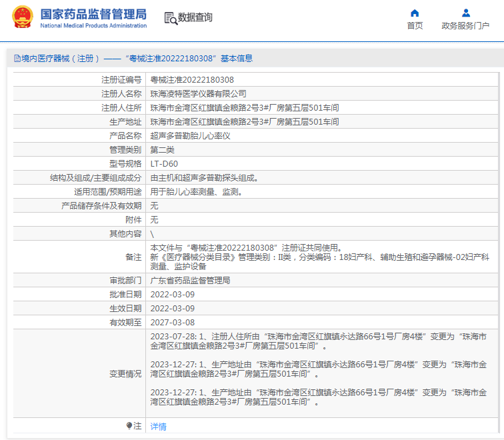Image resolution: width=504 pixels, height=440 pixels.
Task: Click the second 2023-12-27 change record
Action: click(318, 397)
